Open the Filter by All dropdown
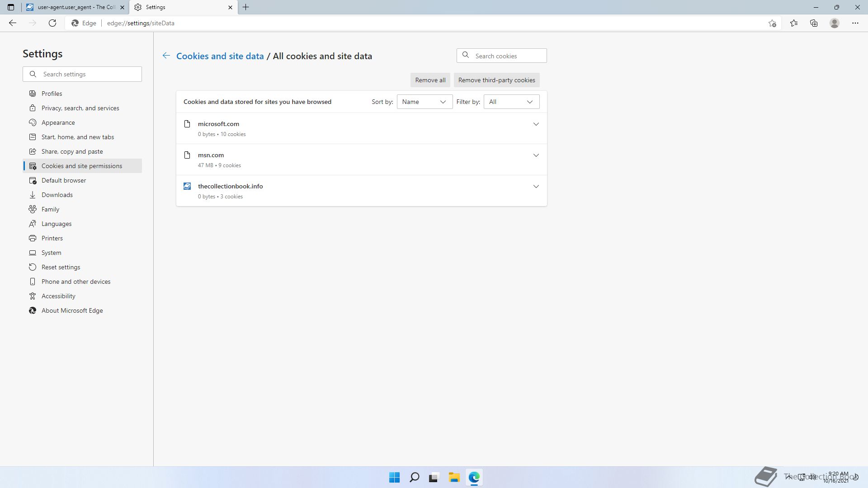This screenshot has height=488, width=868. pos(511,102)
